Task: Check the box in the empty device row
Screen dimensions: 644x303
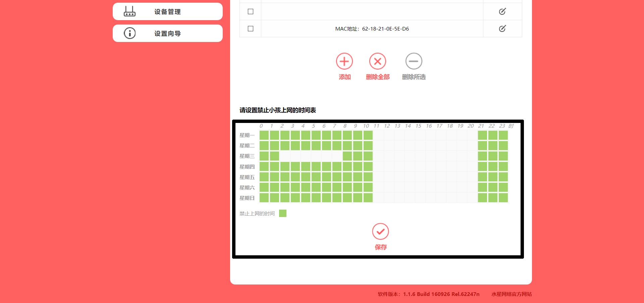Action: click(x=250, y=11)
